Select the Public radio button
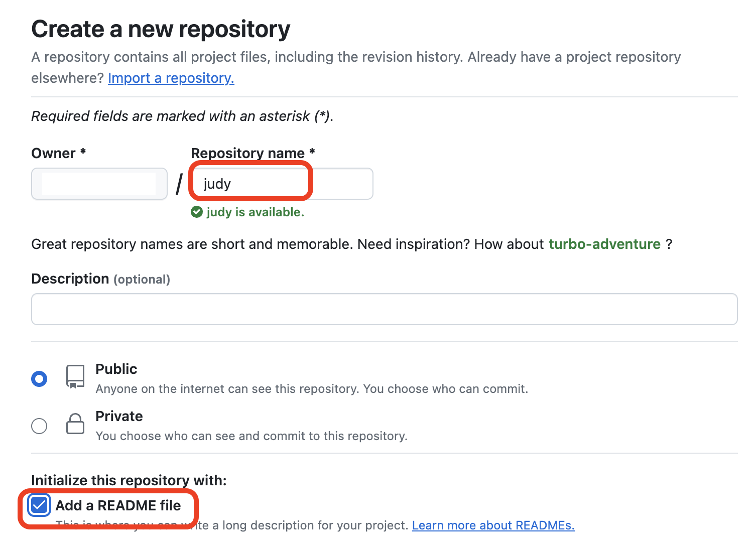Viewport: 756px width, 544px height. click(x=39, y=379)
